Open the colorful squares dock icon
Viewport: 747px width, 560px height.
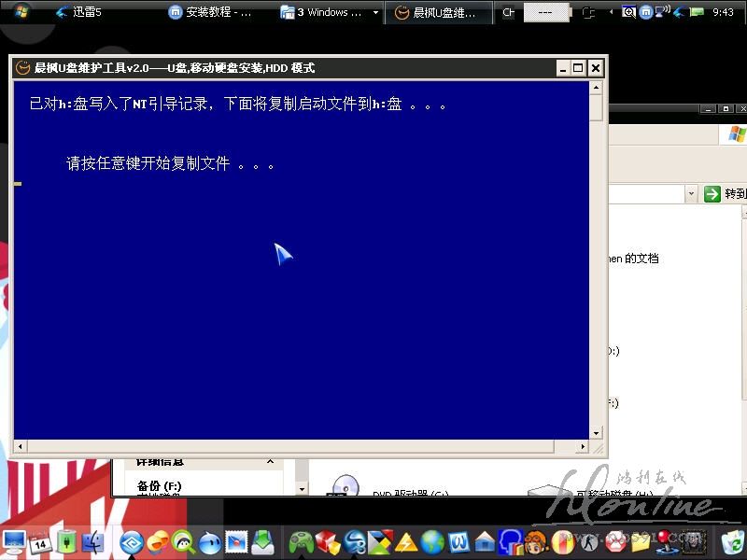coord(381,543)
